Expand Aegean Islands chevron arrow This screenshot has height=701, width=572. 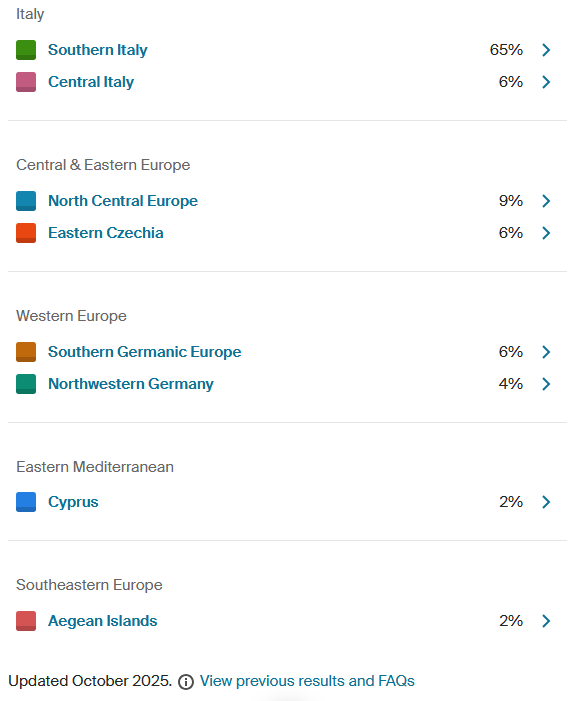(x=546, y=621)
